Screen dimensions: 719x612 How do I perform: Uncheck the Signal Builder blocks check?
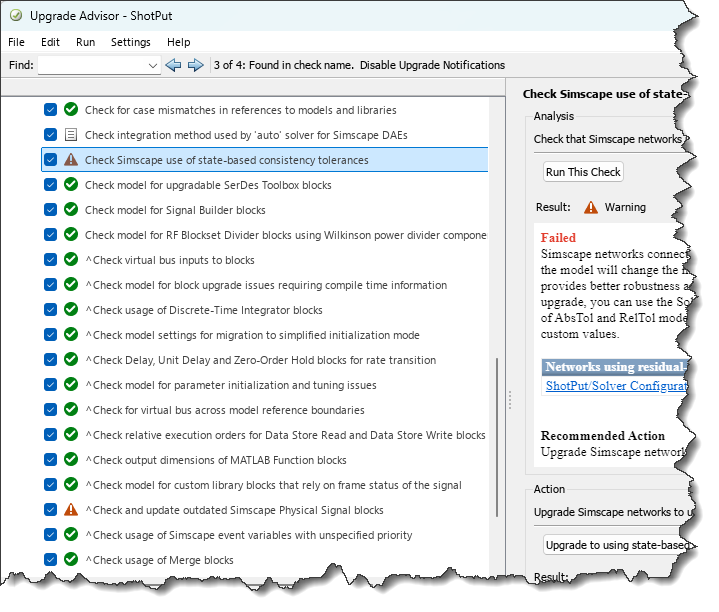51,210
